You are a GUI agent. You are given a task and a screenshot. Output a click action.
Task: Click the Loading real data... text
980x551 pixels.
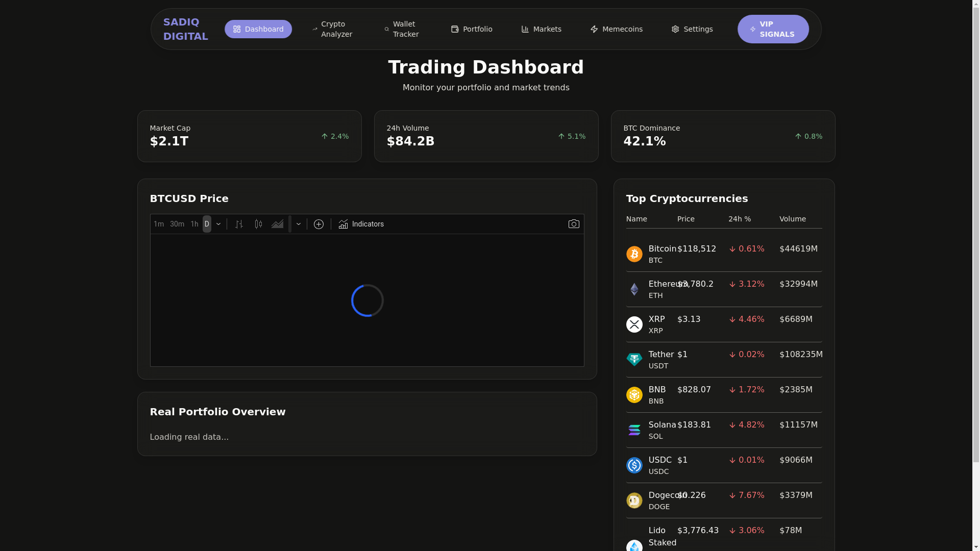click(189, 437)
